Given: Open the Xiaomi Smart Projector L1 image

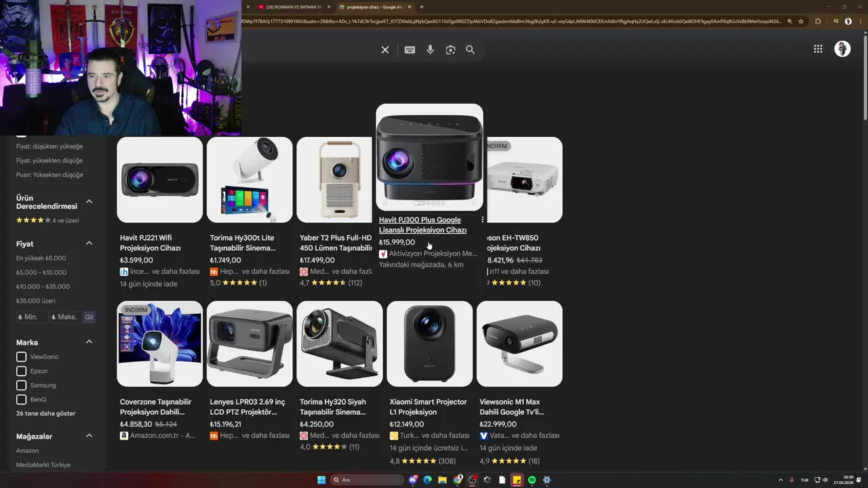Looking at the screenshot, I should (429, 344).
